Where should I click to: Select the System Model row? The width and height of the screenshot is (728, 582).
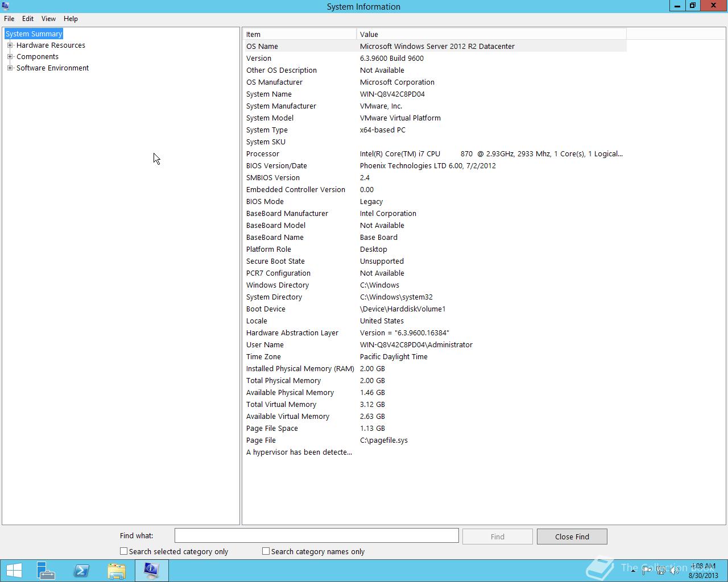pos(435,118)
